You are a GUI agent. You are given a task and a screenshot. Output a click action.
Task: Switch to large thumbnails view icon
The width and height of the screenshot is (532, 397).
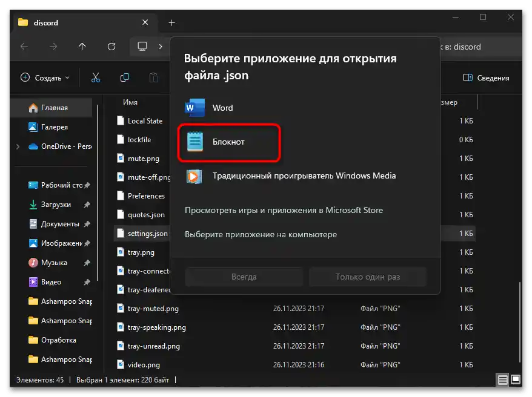(x=516, y=379)
